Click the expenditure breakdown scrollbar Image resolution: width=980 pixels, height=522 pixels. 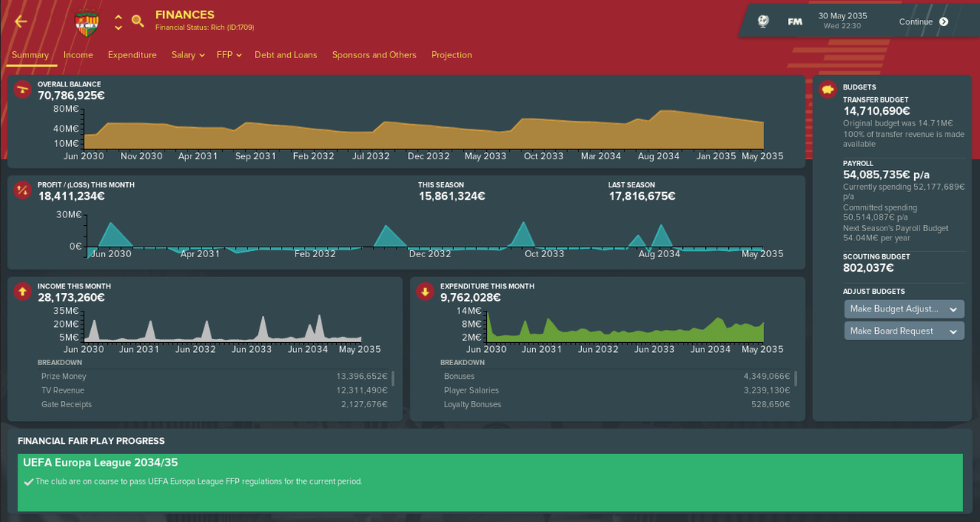pyautogui.click(x=796, y=379)
